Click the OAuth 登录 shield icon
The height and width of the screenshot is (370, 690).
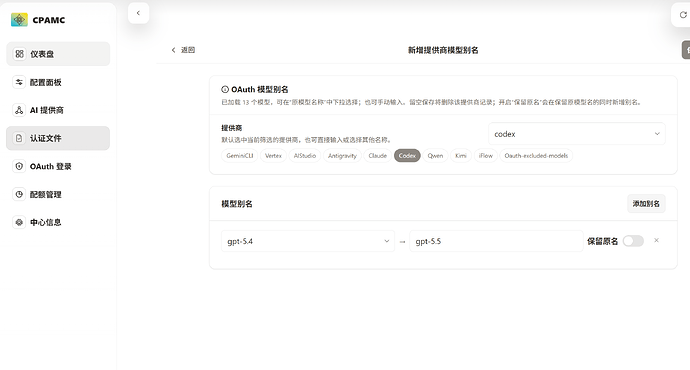pyautogui.click(x=19, y=166)
